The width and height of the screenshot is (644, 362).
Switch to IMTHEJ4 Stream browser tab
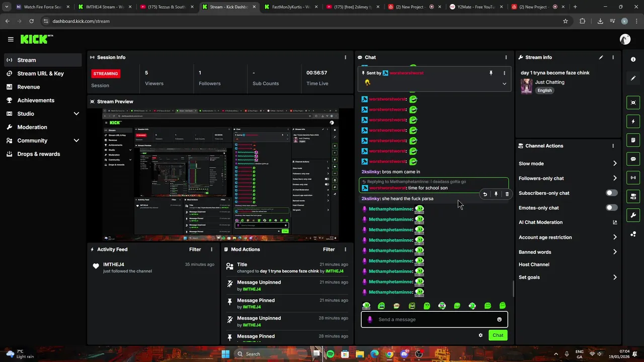point(105,7)
